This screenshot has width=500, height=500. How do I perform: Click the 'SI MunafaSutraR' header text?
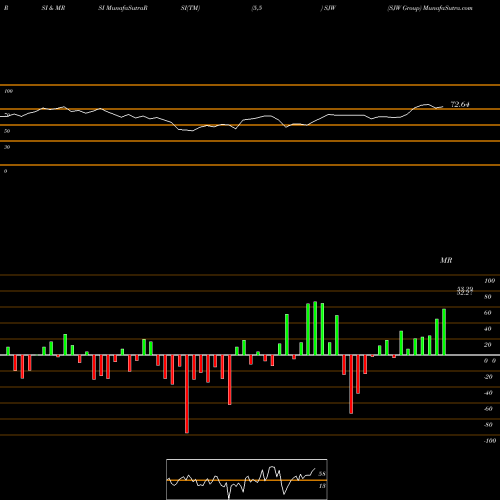(123, 8)
